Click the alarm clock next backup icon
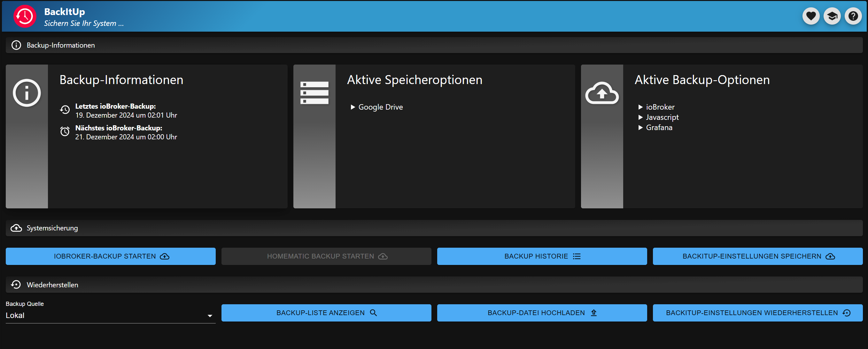 65,131
